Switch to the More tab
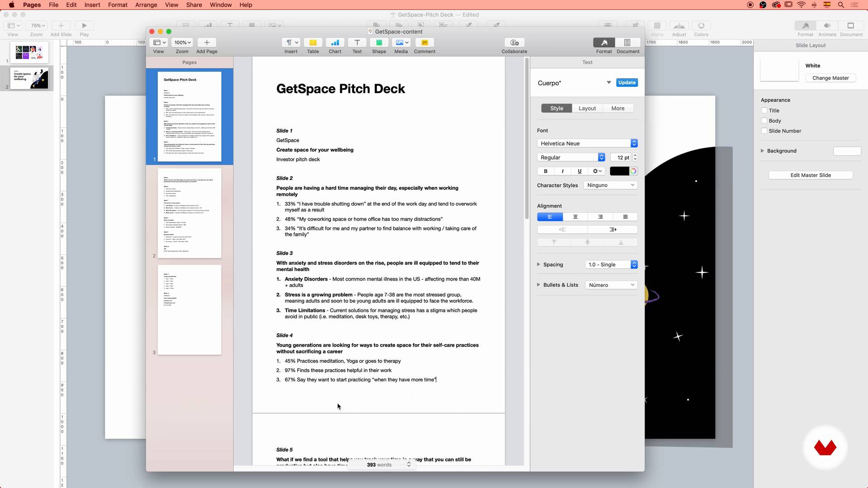The height and width of the screenshot is (488, 868). [x=618, y=108]
